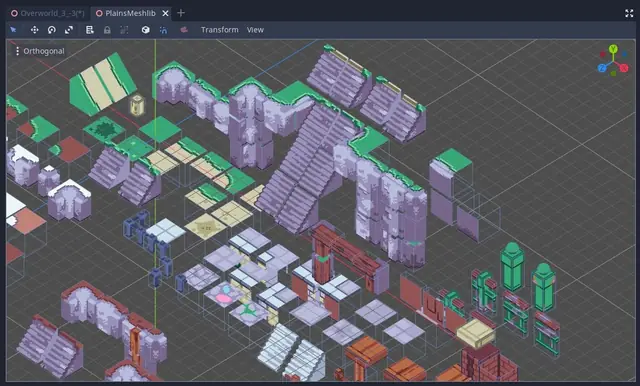Select the PlainsMeshlib scene tab

(x=126, y=13)
